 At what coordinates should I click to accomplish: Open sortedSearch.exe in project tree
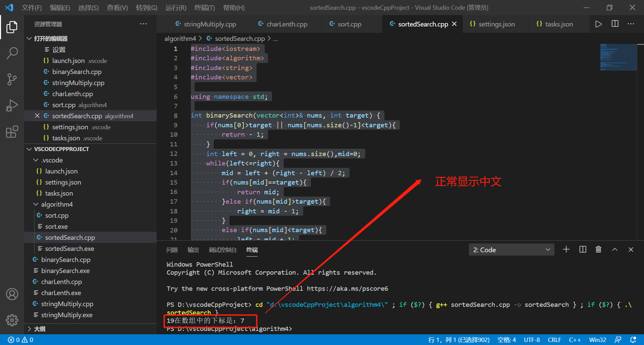tap(91, 249)
